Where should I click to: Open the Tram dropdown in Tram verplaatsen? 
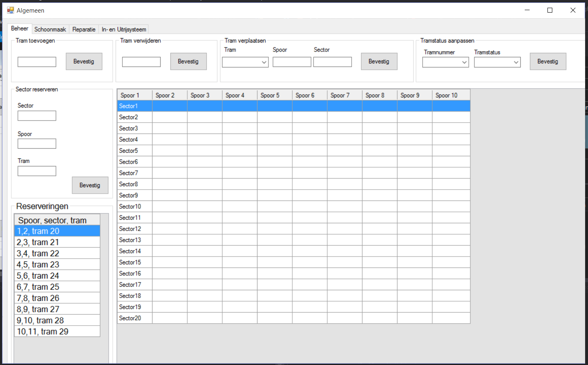(x=245, y=62)
